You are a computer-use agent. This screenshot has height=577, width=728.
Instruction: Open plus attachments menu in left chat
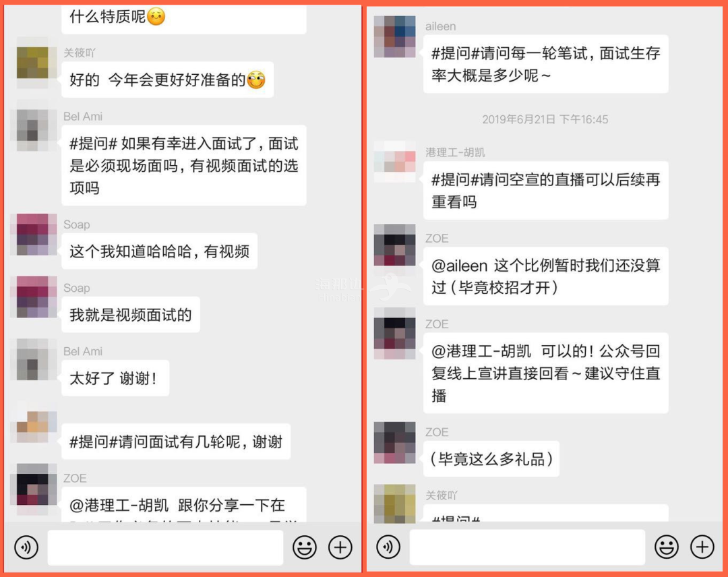pyautogui.click(x=340, y=547)
